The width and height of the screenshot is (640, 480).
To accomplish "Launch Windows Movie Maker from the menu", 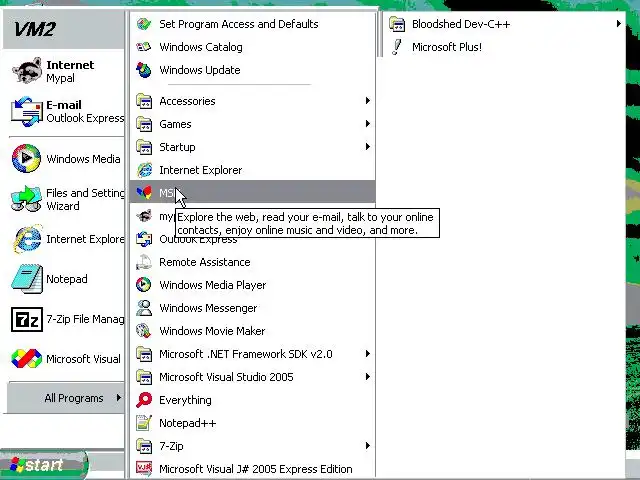I will pyautogui.click(x=253, y=331).
